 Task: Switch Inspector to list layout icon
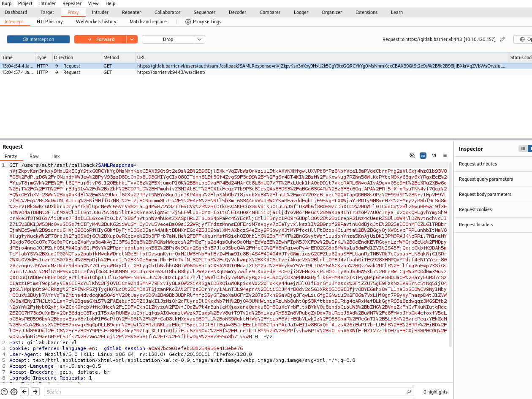(x=523, y=149)
